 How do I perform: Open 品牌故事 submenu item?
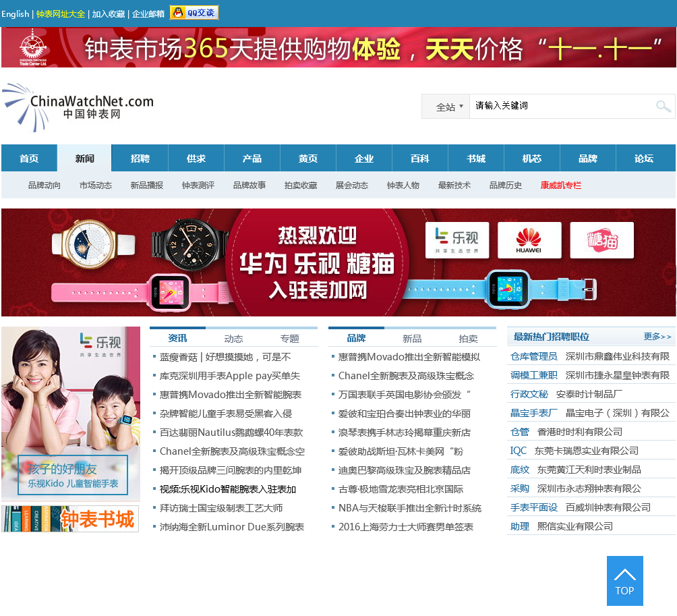(x=249, y=186)
